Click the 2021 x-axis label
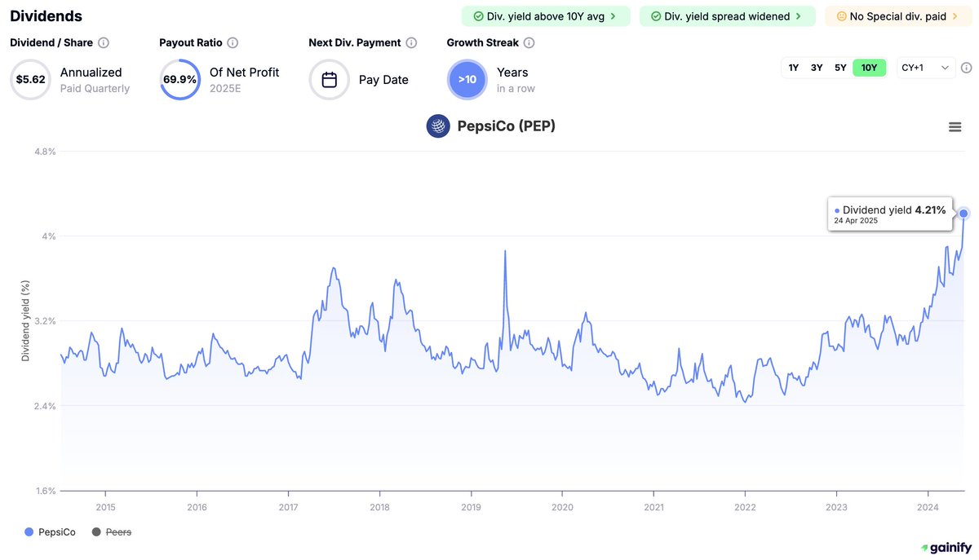This screenshot has height=560, width=979. coord(653,506)
